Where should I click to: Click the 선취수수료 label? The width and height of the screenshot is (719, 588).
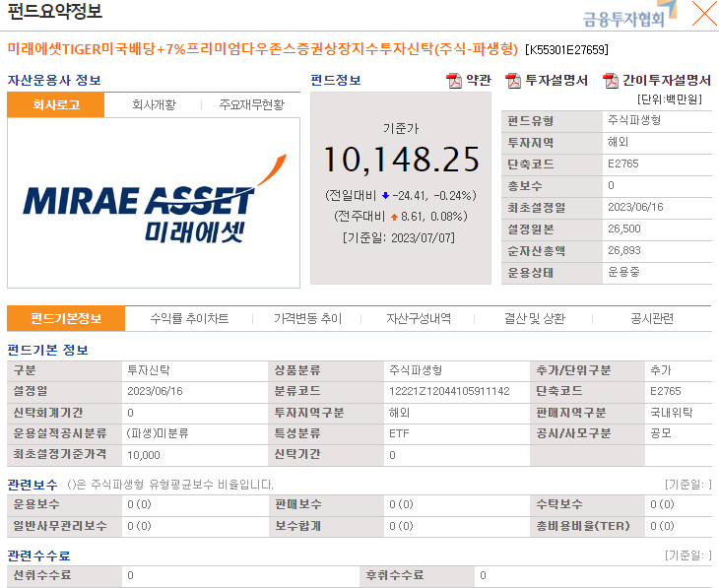tap(42, 575)
